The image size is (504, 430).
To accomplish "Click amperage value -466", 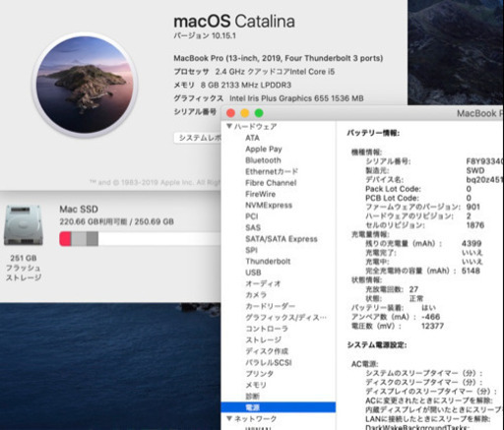I will [430, 317].
